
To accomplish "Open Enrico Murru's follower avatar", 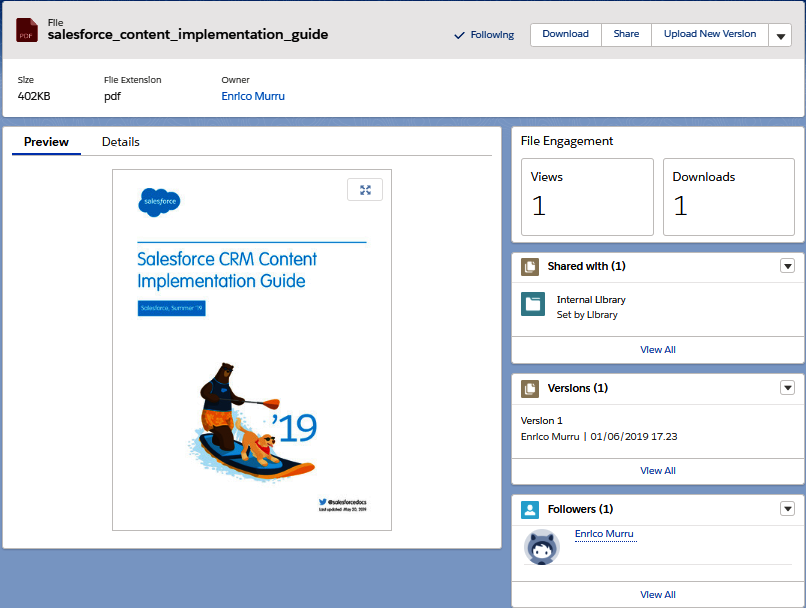I will 542,547.
